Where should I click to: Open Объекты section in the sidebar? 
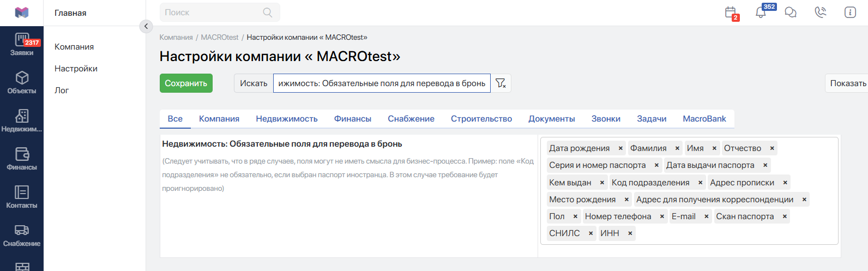pos(22,83)
